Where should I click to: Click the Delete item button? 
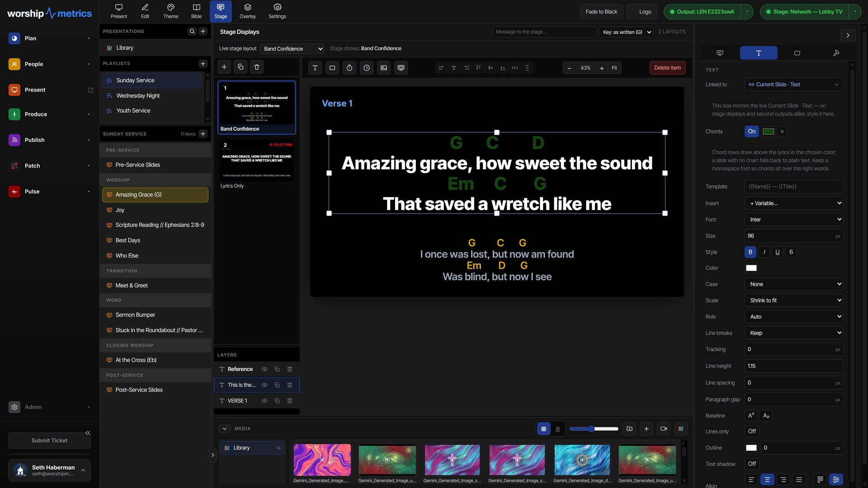(667, 68)
